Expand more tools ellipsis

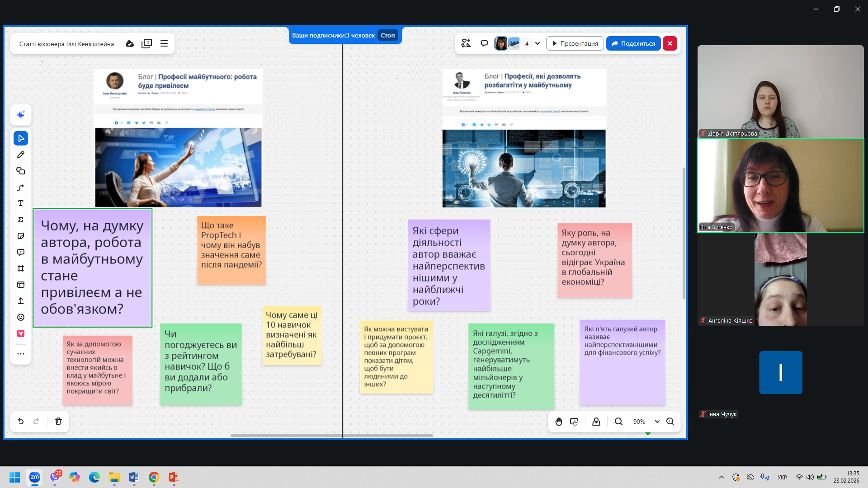tap(21, 354)
